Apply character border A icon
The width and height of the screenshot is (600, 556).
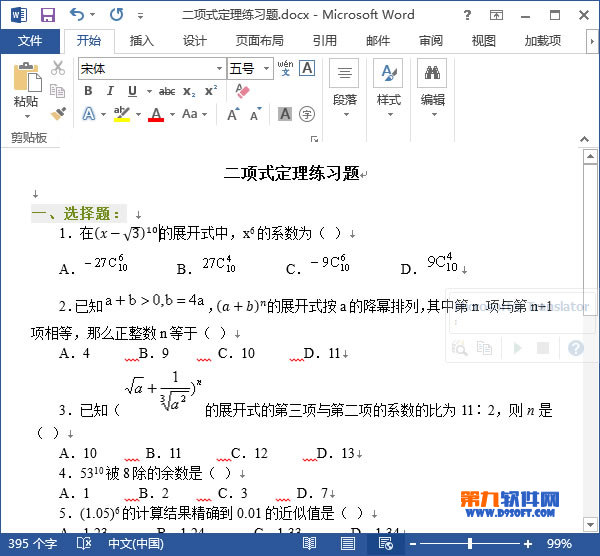(x=307, y=68)
